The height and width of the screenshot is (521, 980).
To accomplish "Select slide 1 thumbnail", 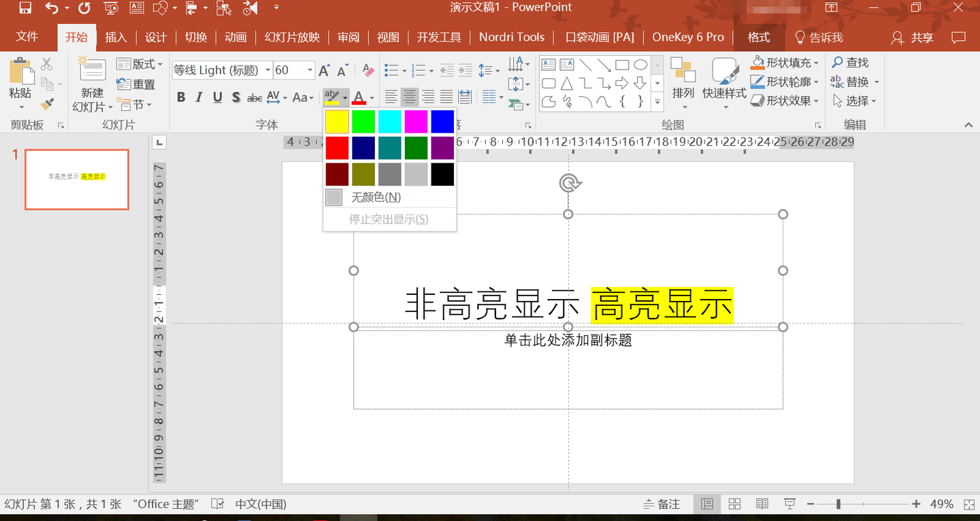I will point(77,180).
